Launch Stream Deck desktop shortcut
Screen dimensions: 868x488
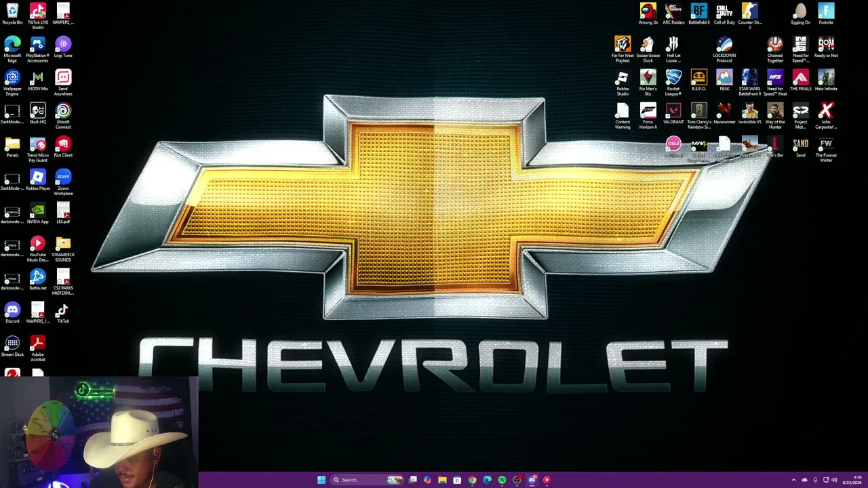coord(12,346)
